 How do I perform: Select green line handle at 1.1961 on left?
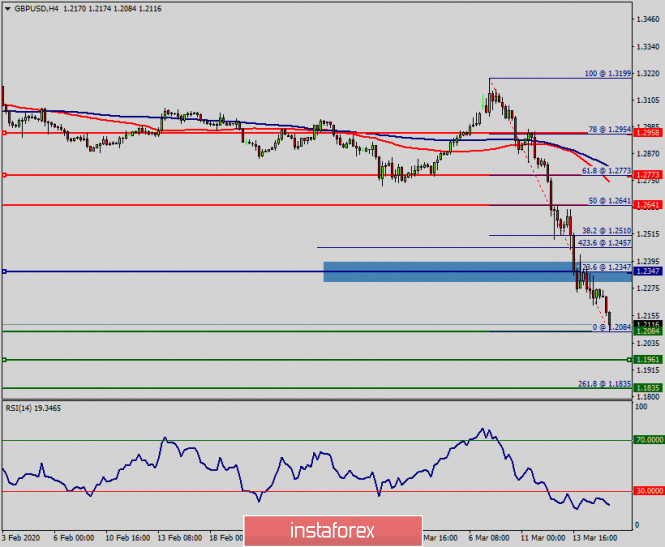click(x=4, y=359)
